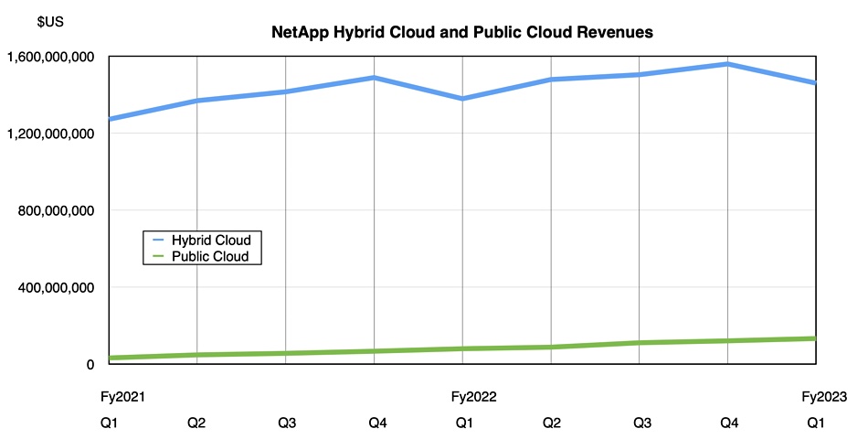Click the 1,600,000,000 y-axis label
The height and width of the screenshot is (439, 868).
coord(50,57)
